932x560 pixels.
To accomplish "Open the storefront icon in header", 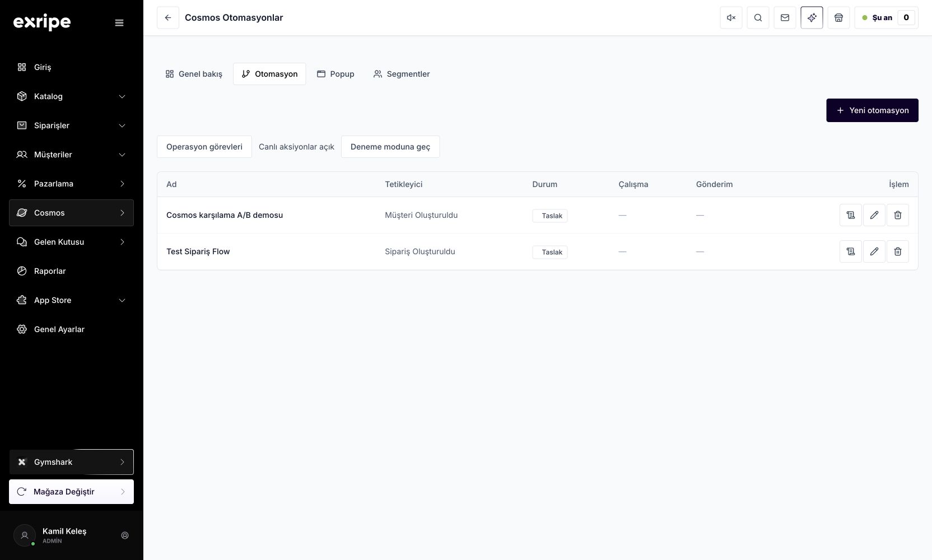I will tap(838, 18).
